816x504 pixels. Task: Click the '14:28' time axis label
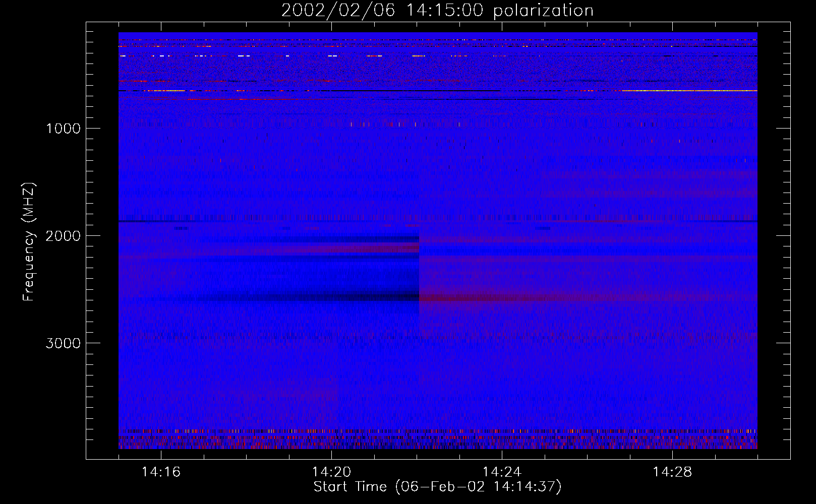click(x=672, y=472)
